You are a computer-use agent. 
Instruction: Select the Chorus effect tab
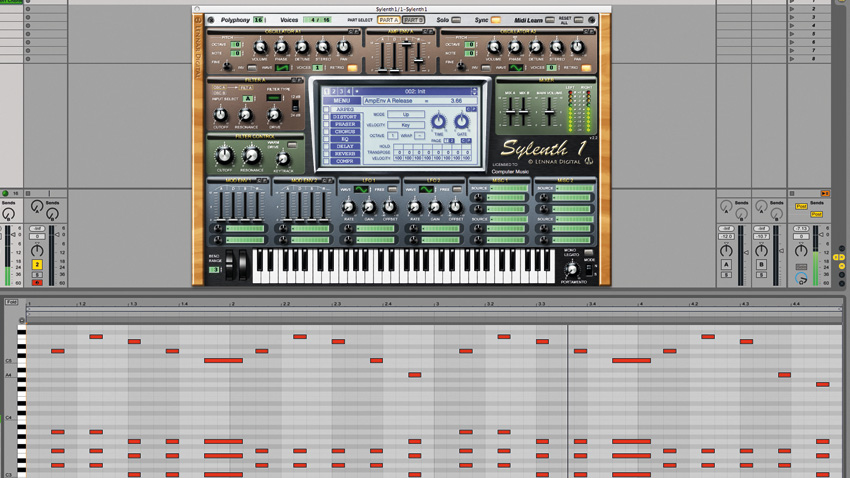point(345,132)
